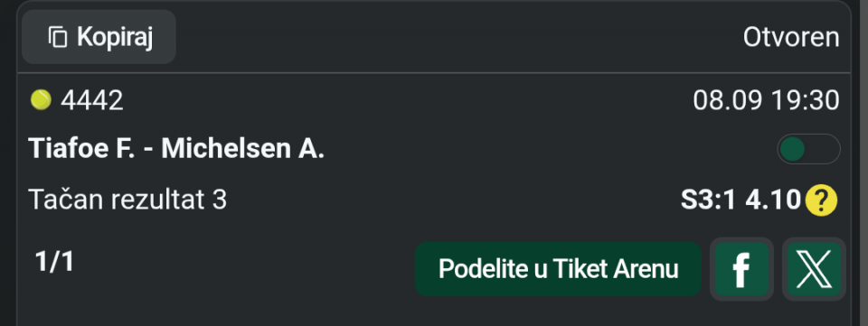Click the 1/1 selection counter
The width and height of the screenshot is (868, 326).
[54, 261]
